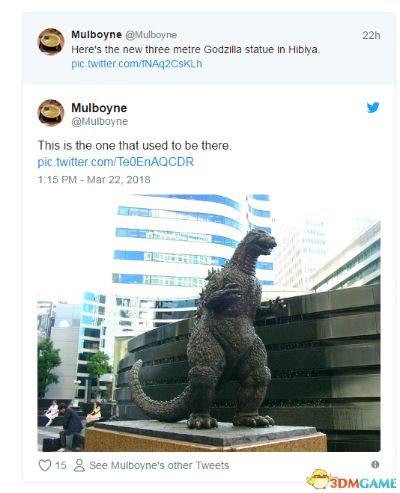Like the tweet with heart icon

(45, 465)
